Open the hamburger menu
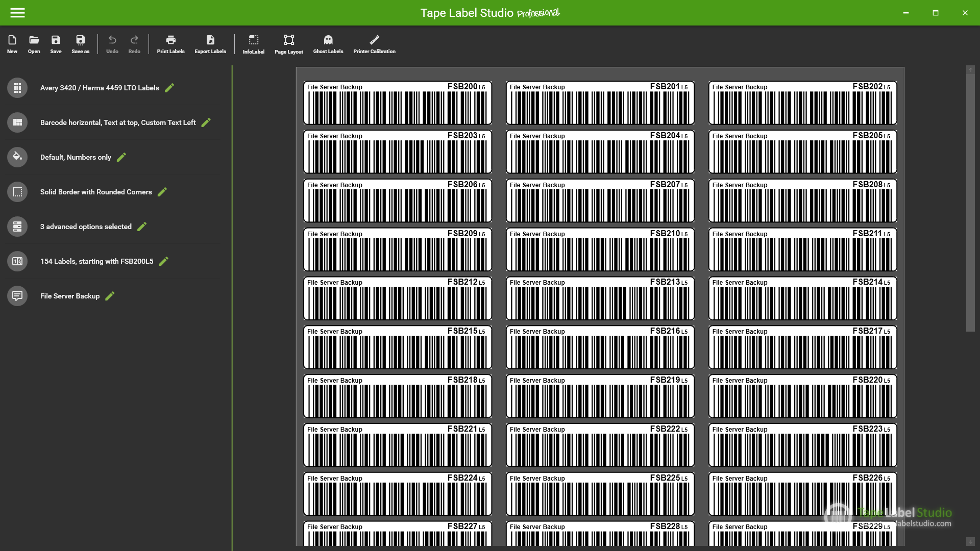This screenshot has height=551, width=980. (x=17, y=13)
